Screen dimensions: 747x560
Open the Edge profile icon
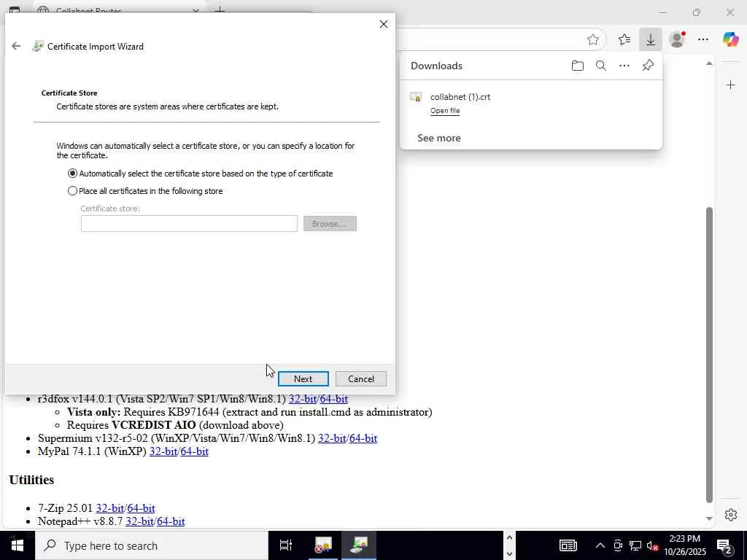coord(677,39)
